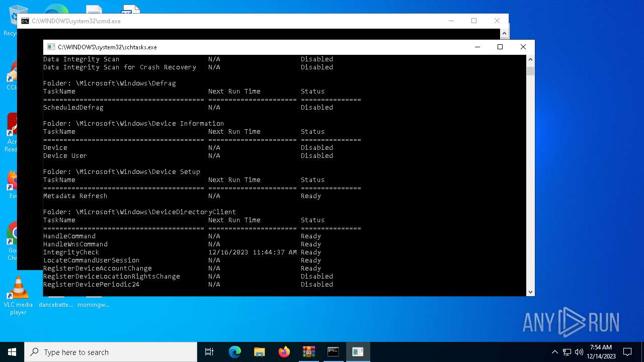Click cmd.exe title bar text
The width and height of the screenshot is (644, 362).
76,21
